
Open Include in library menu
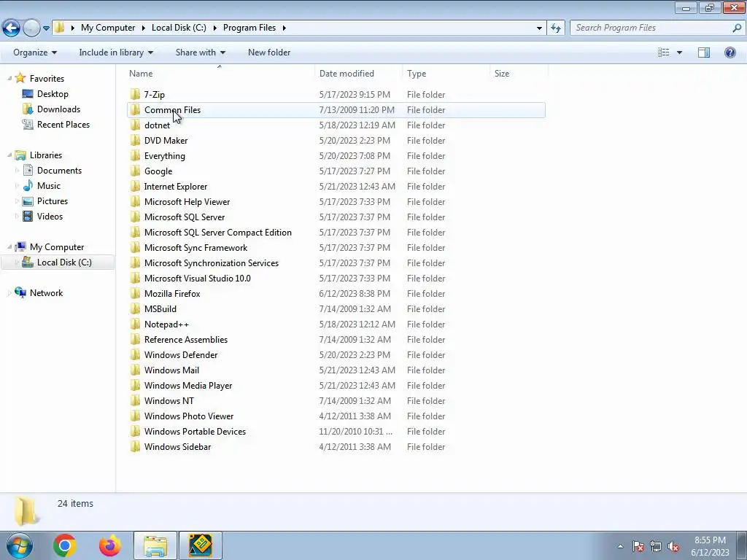[x=116, y=52]
